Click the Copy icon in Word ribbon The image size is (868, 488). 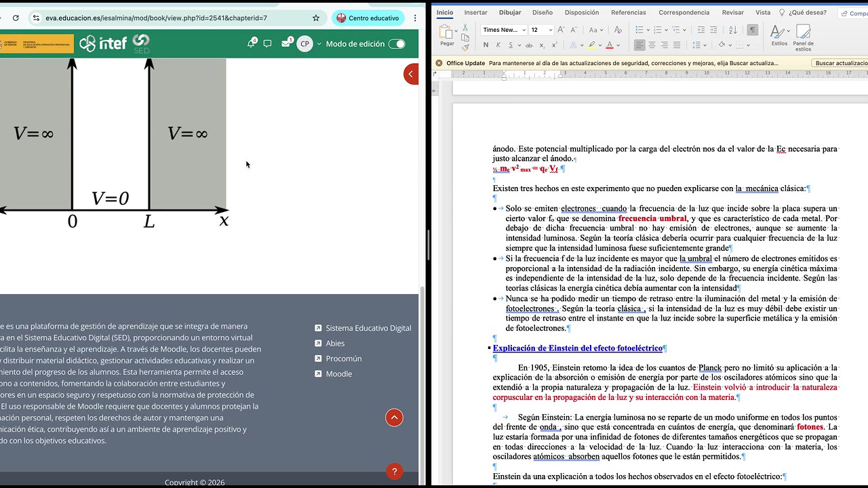pyautogui.click(x=465, y=38)
